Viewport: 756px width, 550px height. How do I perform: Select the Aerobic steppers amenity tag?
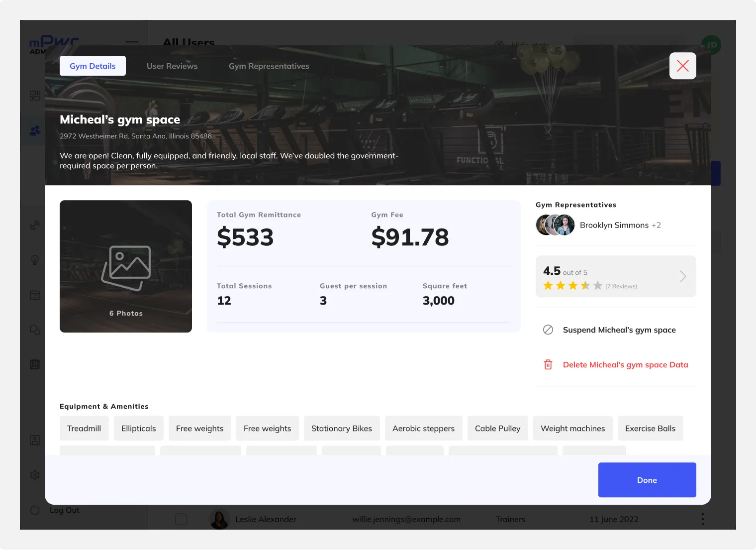tap(424, 428)
